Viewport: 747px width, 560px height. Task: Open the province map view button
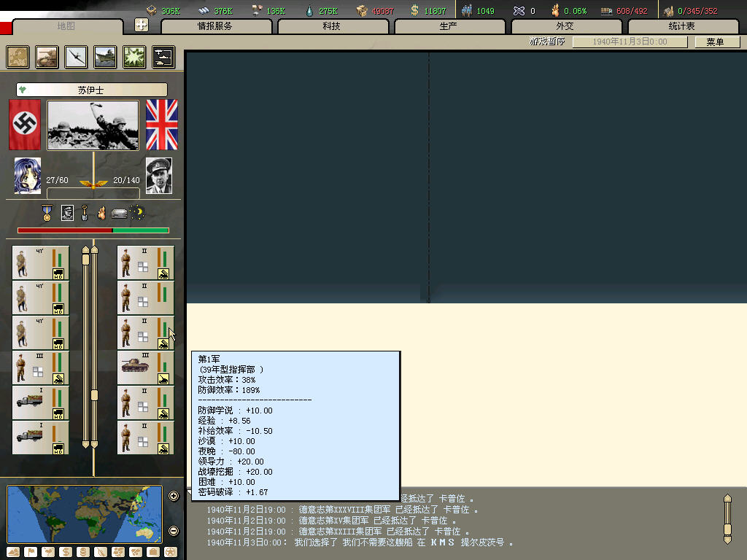pos(18,57)
